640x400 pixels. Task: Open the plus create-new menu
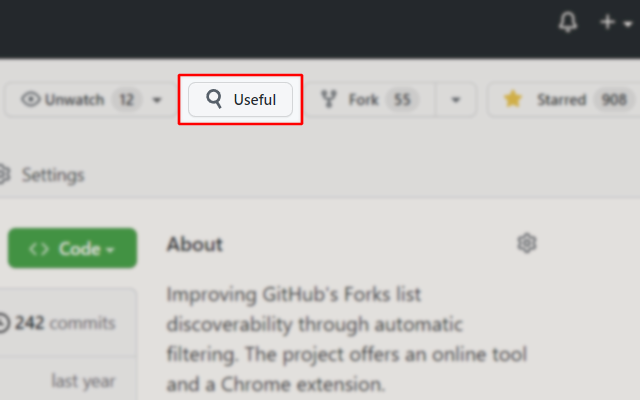point(616,22)
